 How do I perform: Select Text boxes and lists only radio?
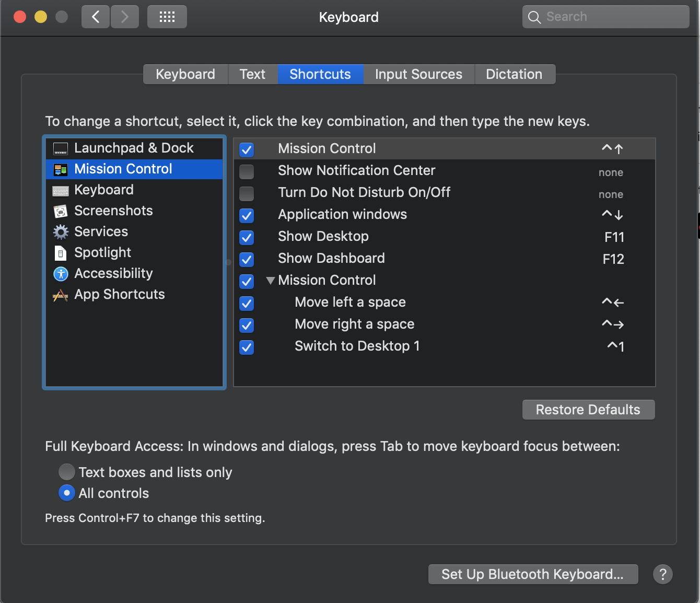tap(66, 472)
